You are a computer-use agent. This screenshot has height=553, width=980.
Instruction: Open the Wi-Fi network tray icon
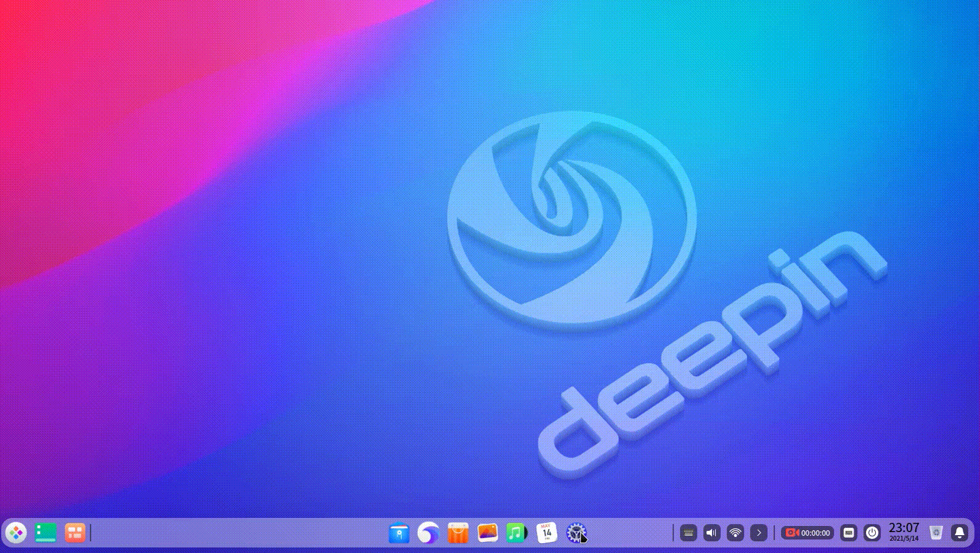pyautogui.click(x=735, y=533)
